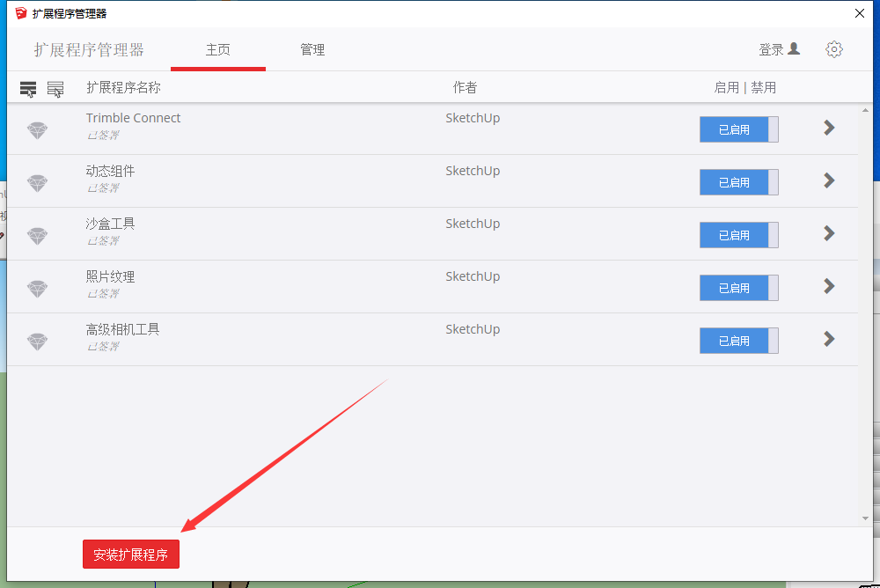Image resolution: width=880 pixels, height=588 pixels.
Task: Expand the 照片纹理 details chevron
Action: tap(828, 286)
